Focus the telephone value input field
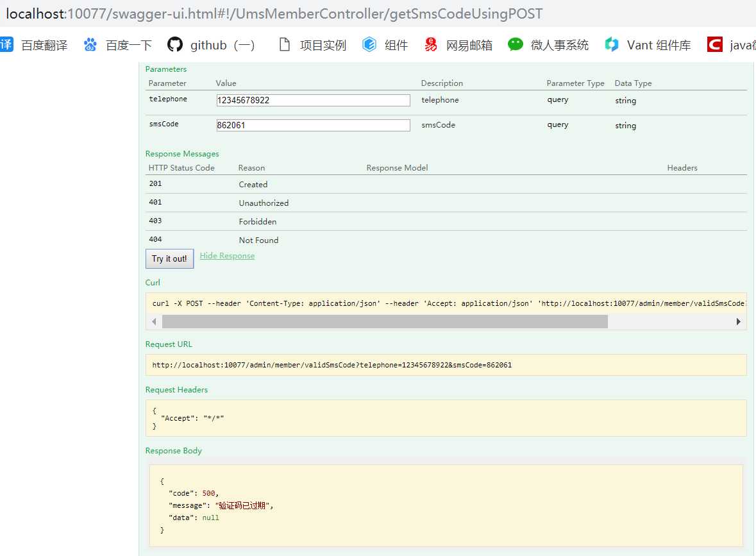The image size is (756, 556). (314, 100)
